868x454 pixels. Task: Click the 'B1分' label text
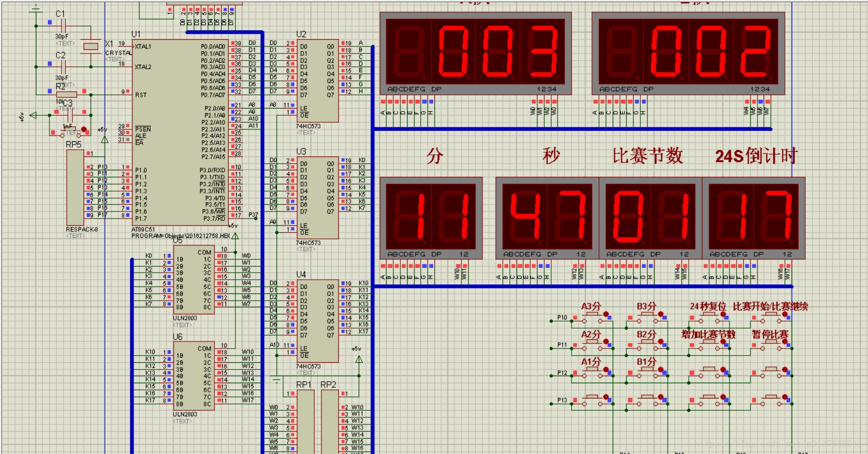646,362
